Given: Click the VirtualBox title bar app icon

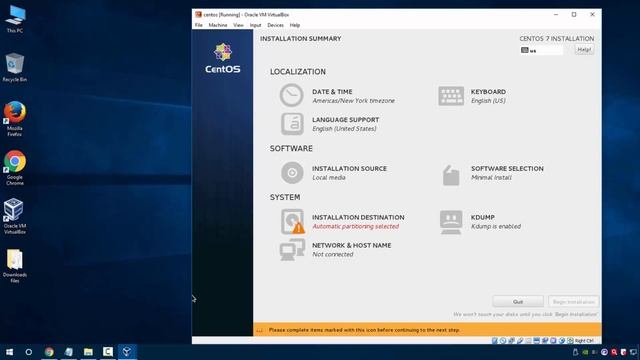Looking at the screenshot, I should click(198, 14).
